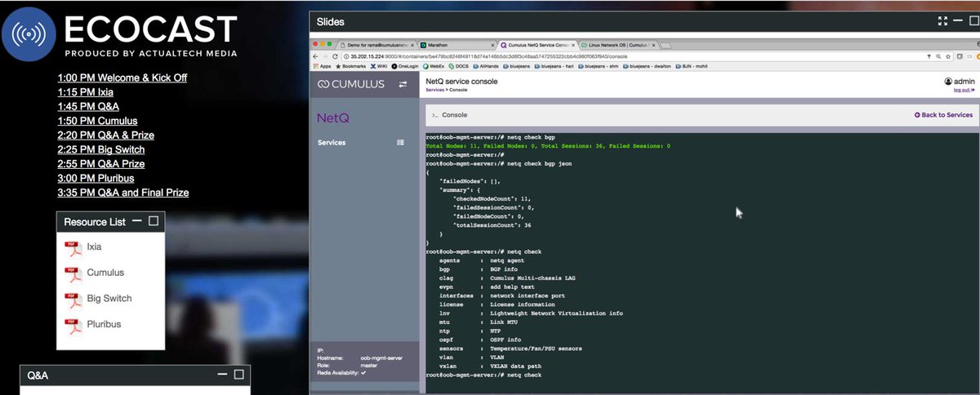Open the Bookmarks bookmark folder

[351, 65]
